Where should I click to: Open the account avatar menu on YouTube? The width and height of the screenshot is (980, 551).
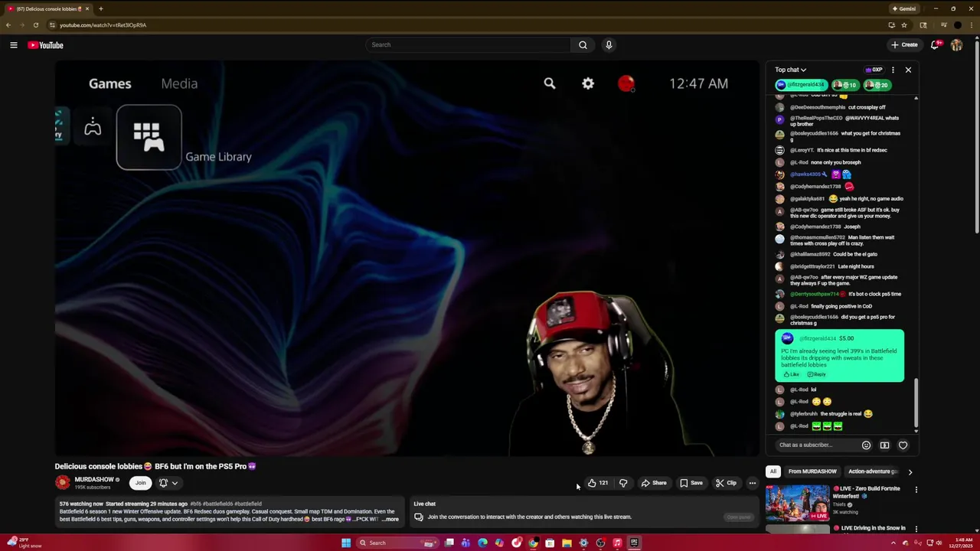point(956,45)
